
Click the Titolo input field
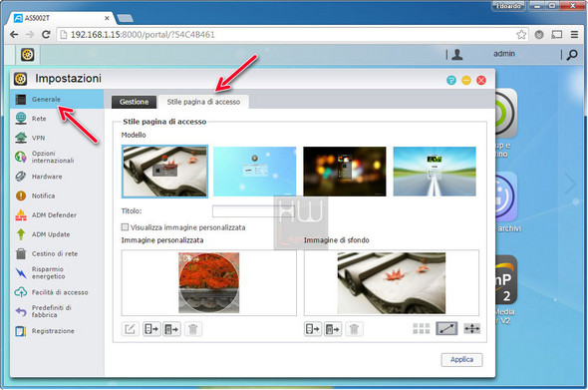click(x=253, y=210)
